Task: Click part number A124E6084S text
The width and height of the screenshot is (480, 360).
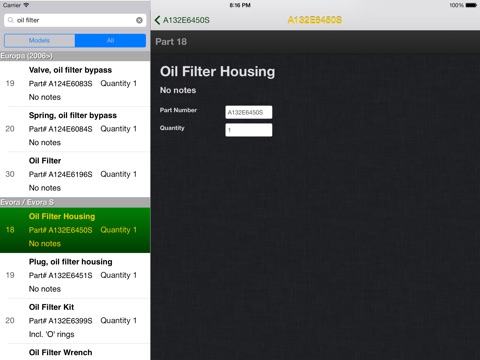Action: pos(70,129)
